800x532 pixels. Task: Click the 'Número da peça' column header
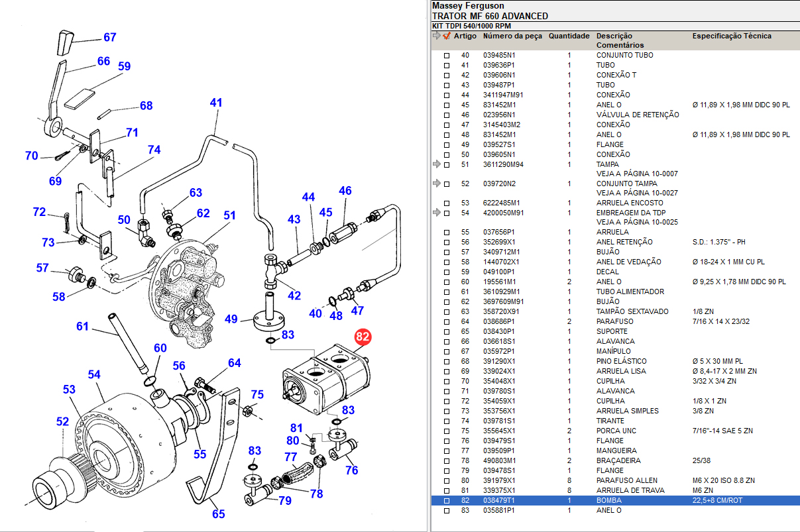[x=512, y=36]
